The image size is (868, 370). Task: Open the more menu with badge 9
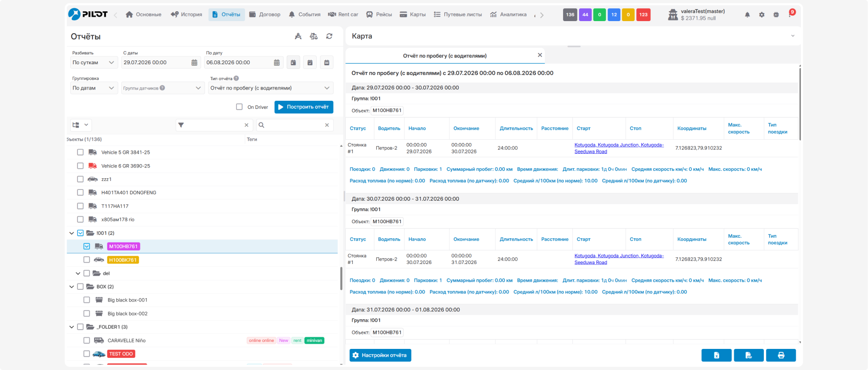[x=791, y=13]
